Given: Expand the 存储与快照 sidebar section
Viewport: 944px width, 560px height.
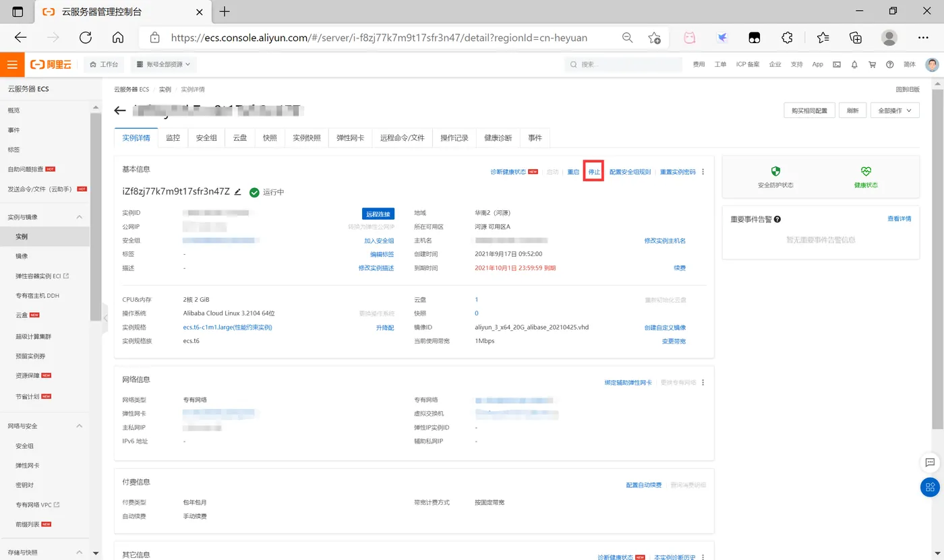Looking at the screenshot, I should pyautogui.click(x=80, y=553).
